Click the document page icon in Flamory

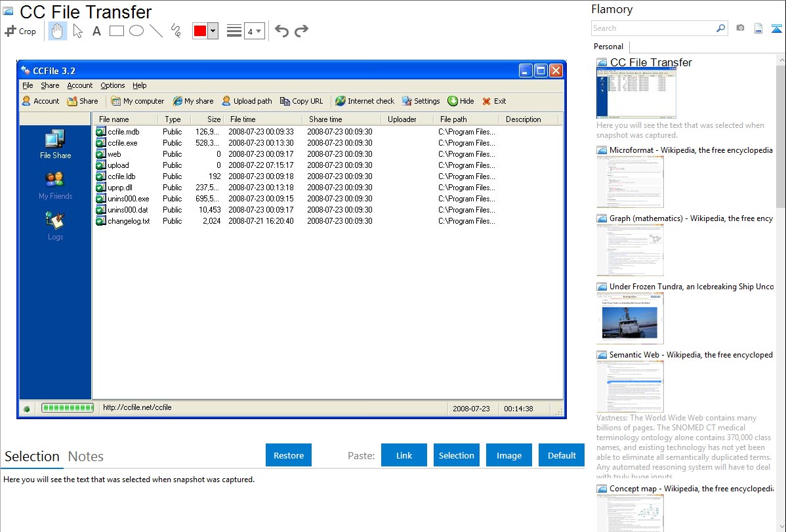[x=758, y=28]
